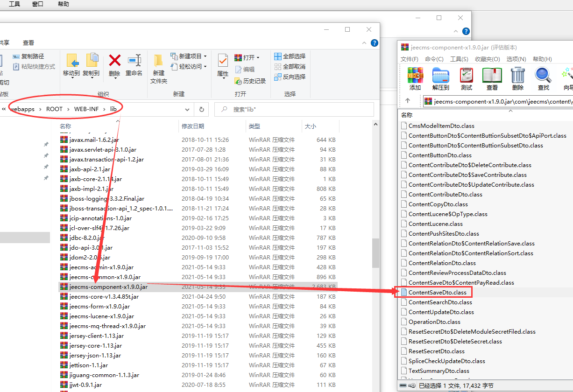Image resolution: width=573 pixels, height=392 pixels.
Task: Open the WinRAR File (文件) menu
Action: point(409,59)
